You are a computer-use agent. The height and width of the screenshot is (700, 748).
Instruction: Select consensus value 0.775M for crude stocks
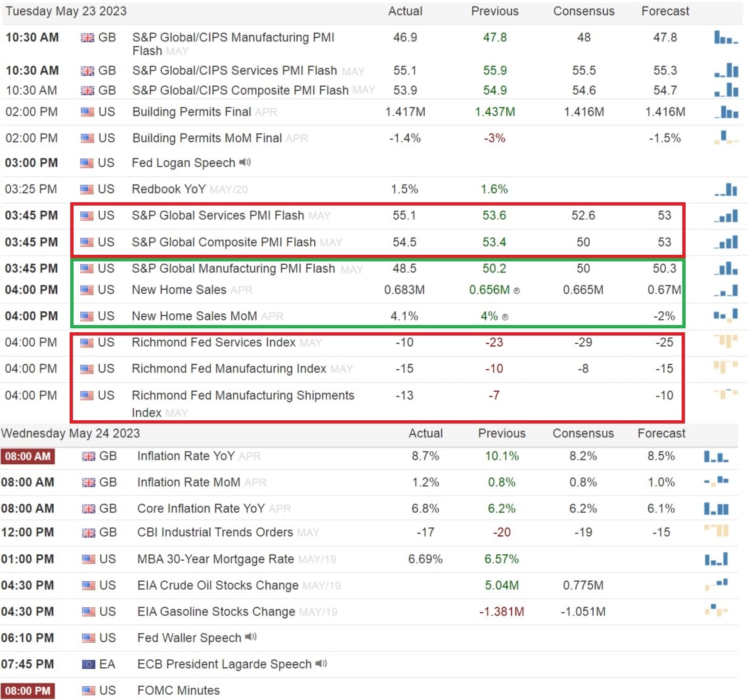[x=583, y=585]
